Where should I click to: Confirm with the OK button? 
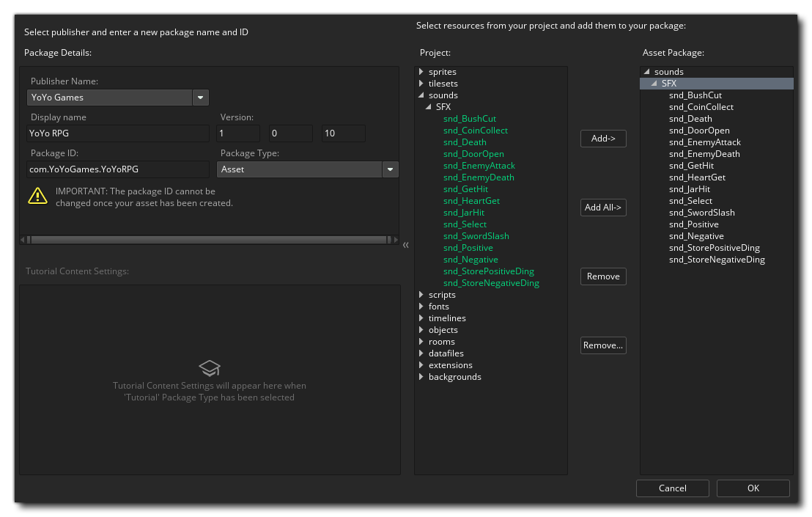pos(753,488)
